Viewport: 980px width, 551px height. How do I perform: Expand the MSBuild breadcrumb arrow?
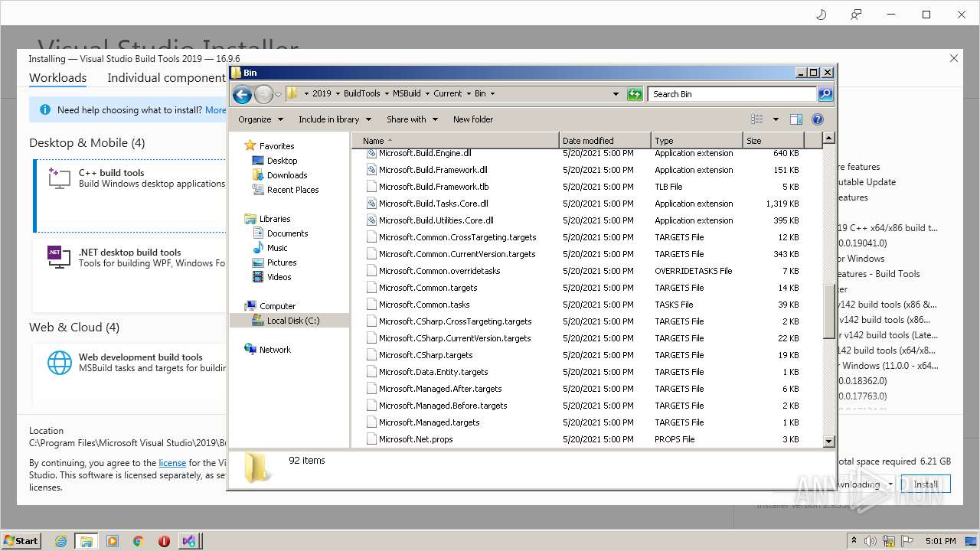coord(426,94)
